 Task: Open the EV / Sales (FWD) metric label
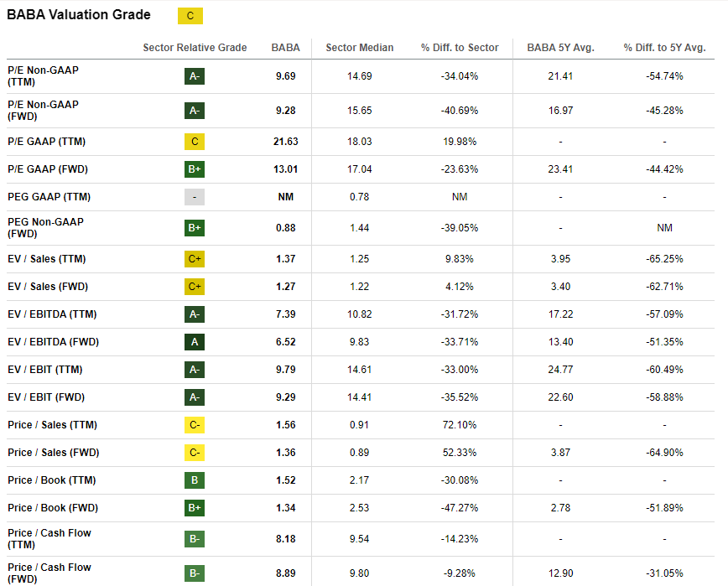(48, 287)
